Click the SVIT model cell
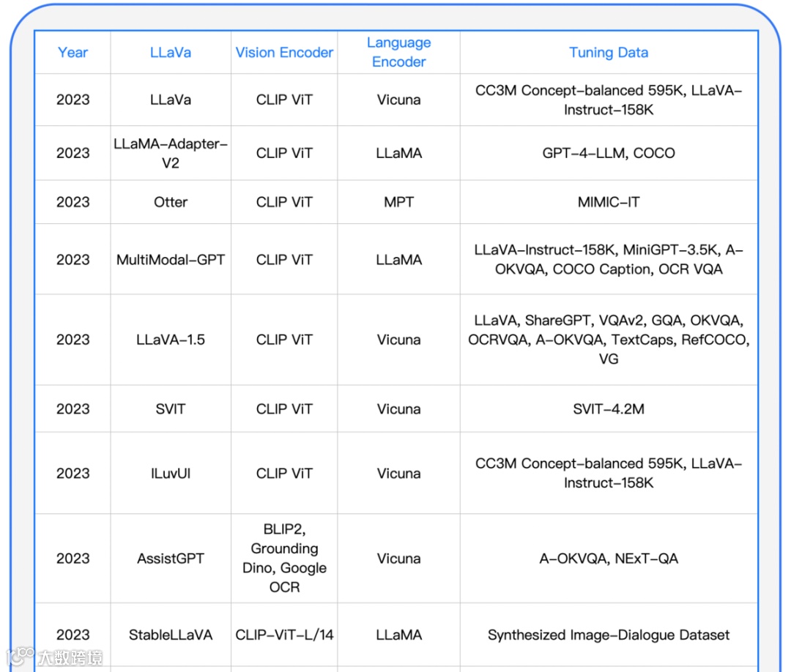The height and width of the screenshot is (672, 791). [171, 409]
